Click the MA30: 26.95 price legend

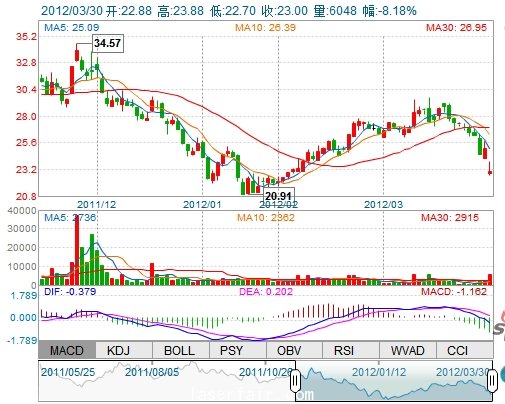(456, 28)
